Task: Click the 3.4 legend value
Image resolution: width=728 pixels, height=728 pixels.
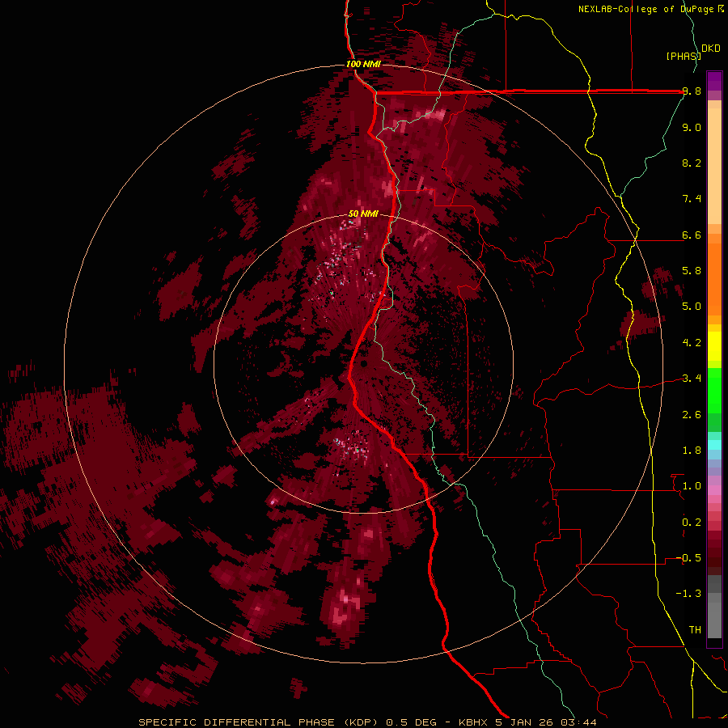Action: pyautogui.click(x=692, y=379)
